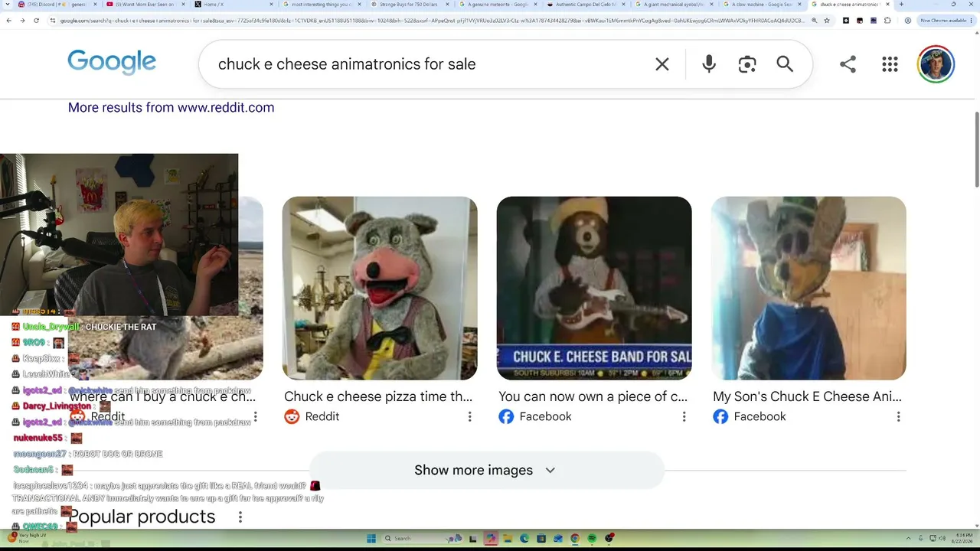This screenshot has width=980, height=551.
Task: Expand Show more images
Action: pyautogui.click(x=486, y=470)
